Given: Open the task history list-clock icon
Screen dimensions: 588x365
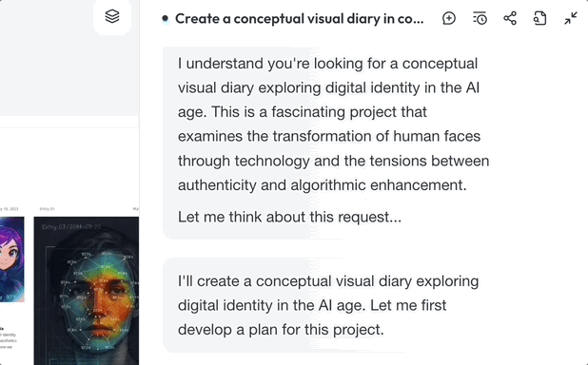Looking at the screenshot, I should point(480,18).
